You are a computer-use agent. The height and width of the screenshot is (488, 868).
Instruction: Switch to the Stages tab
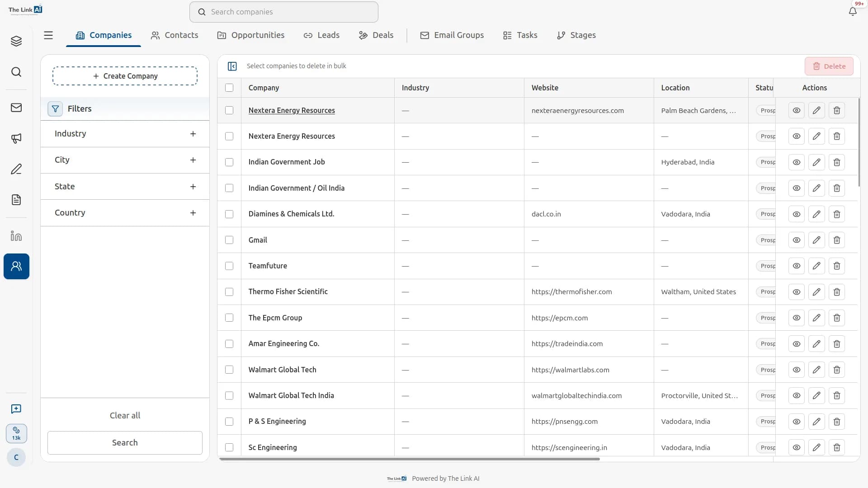(x=576, y=35)
